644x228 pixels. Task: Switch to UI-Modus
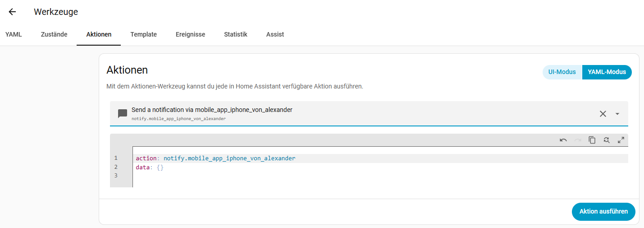562,72
